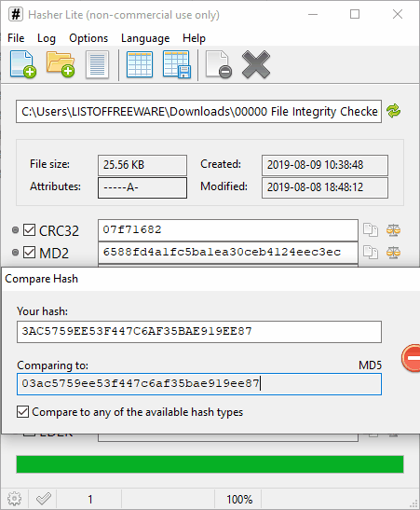
Task: Click the green refresh arrows beside path
Action: 393,111
